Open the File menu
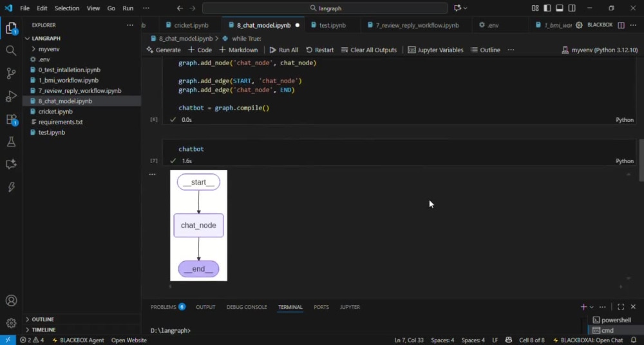Screen dimensions: 644x345 point(24,8)
